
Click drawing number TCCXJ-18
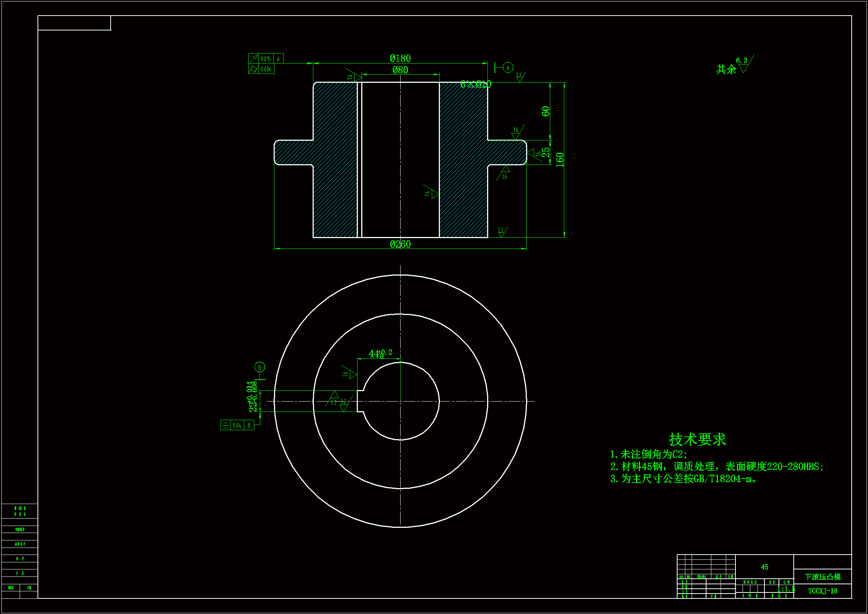[x=823, y=591]
